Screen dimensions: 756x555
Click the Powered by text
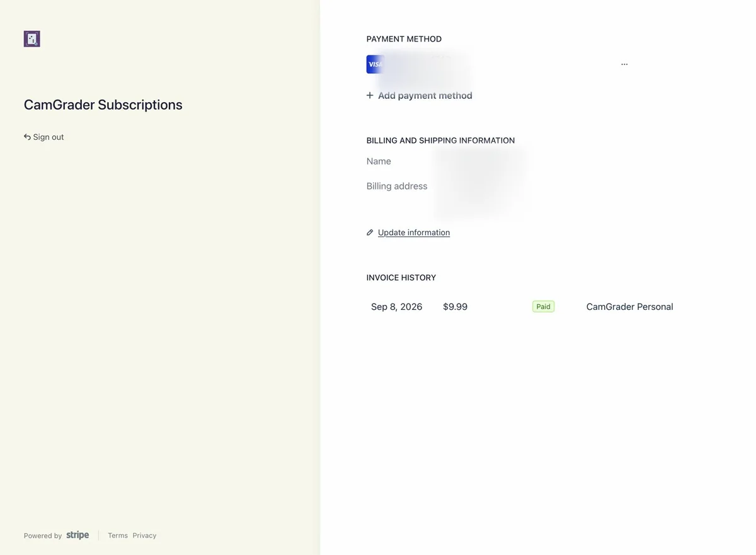43,536
